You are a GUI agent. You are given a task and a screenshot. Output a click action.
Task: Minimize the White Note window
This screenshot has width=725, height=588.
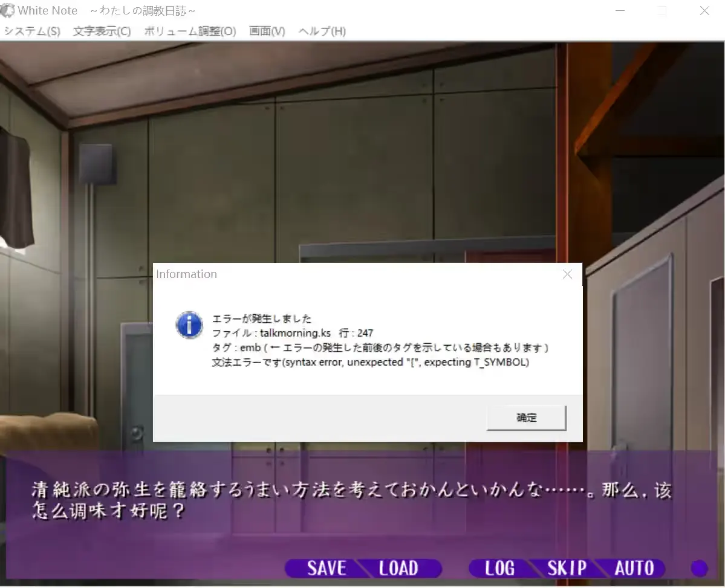(620, 11)
